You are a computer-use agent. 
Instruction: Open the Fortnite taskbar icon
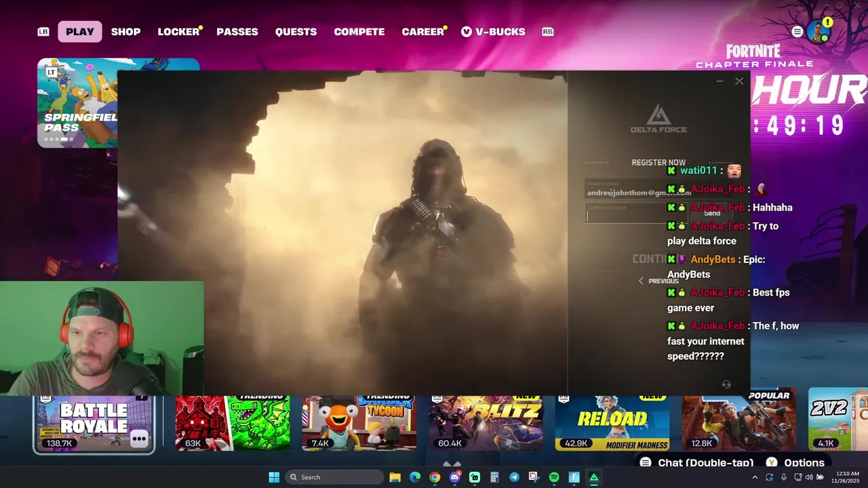[x=574, y=477]
